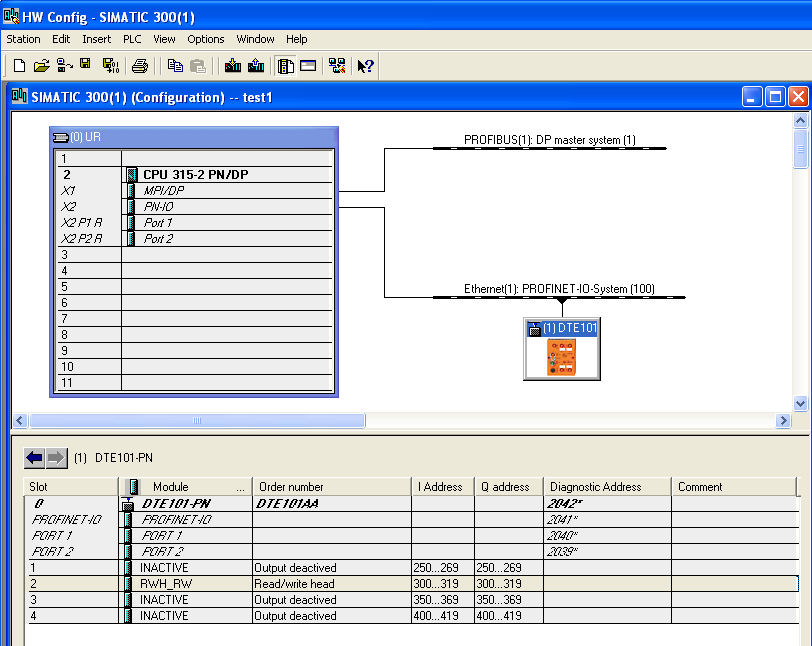Select the CPU 315-2 PN/DP row
The width and height of the screenshot is (812, 646).
click(195, 175)
